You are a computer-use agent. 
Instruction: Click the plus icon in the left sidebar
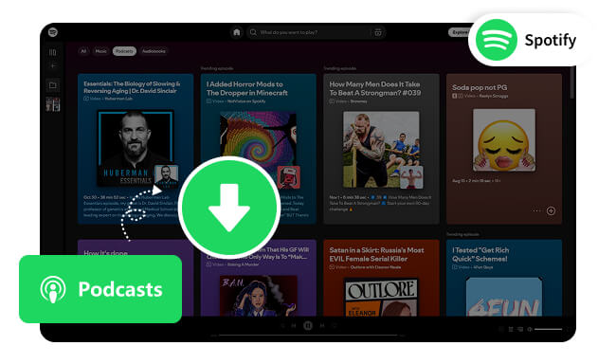tap(53, 66)
